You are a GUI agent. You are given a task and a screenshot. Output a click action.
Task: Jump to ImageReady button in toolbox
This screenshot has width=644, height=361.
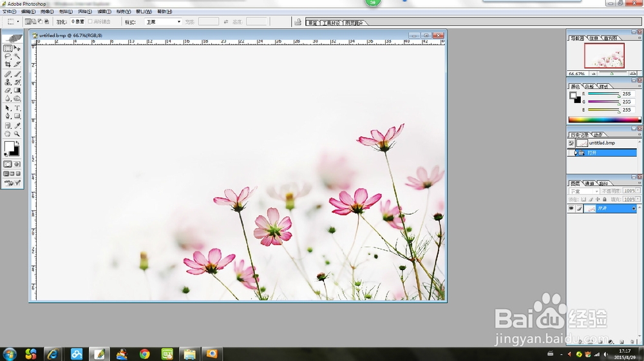(x=12, y=183)
